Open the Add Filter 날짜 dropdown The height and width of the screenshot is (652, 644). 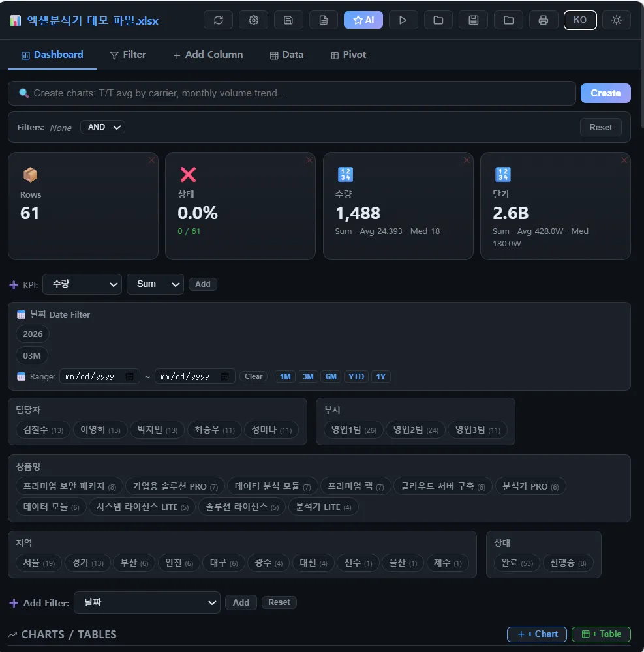point(147,603)
